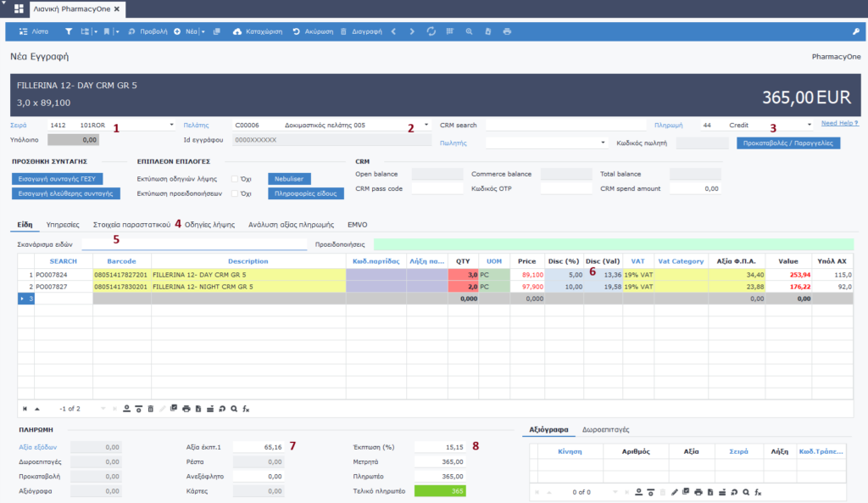
Task: Open the Πελάτης customer dropdown
Action: 426,125
